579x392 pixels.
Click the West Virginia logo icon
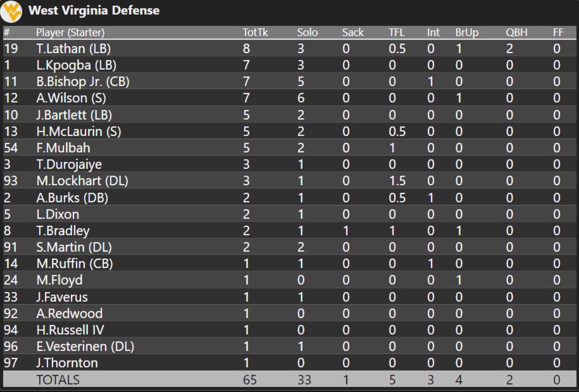click(x=11, y=11)
